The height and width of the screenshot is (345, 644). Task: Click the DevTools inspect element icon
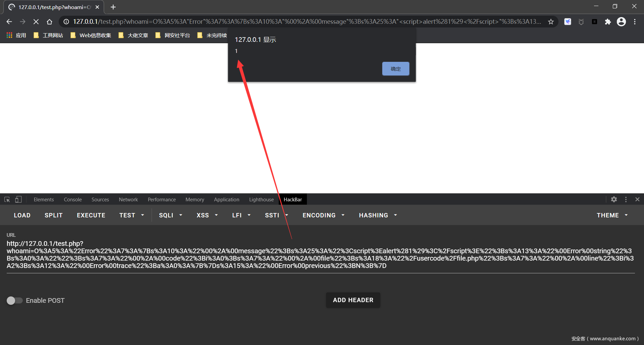[7, 200]
